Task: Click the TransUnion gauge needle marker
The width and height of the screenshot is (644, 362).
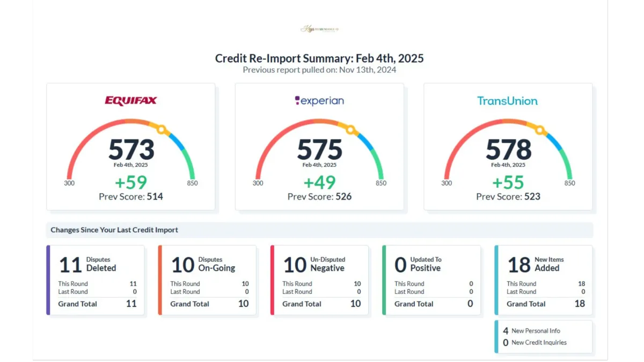Action: (x=539, y=129)
